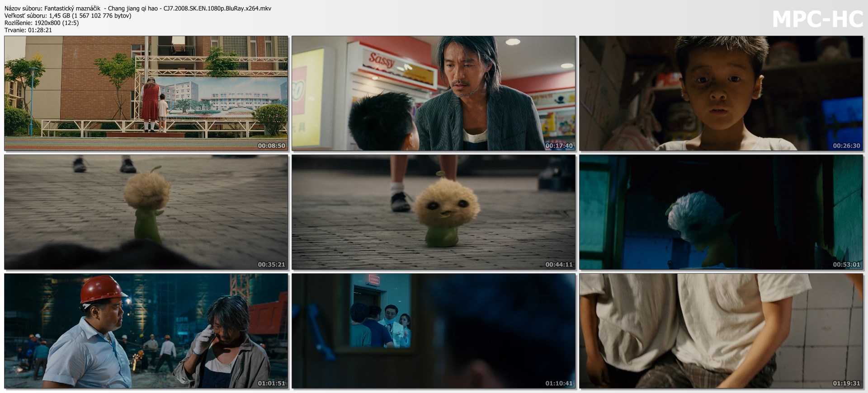Viewport: 868px width, 393px height.
Task: Click the file name line 'Názov súboru'
Action: point(138,8)
